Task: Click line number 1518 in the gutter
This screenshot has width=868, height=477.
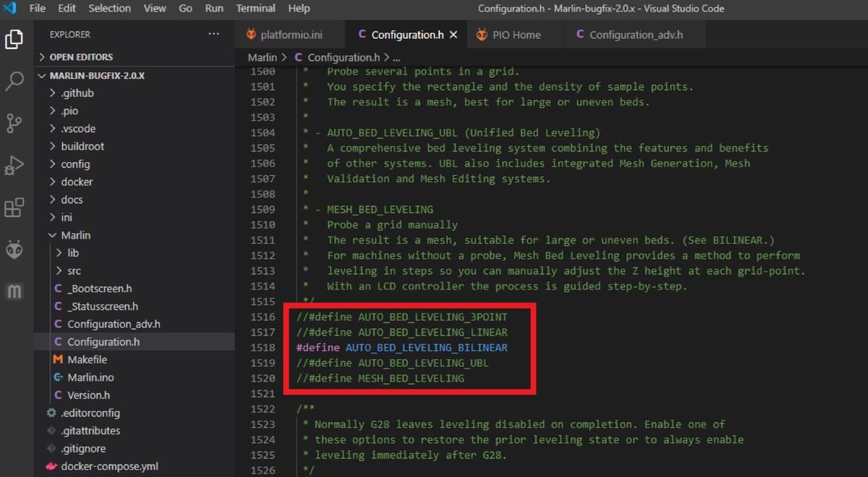Action: click(x=262, y=347)
